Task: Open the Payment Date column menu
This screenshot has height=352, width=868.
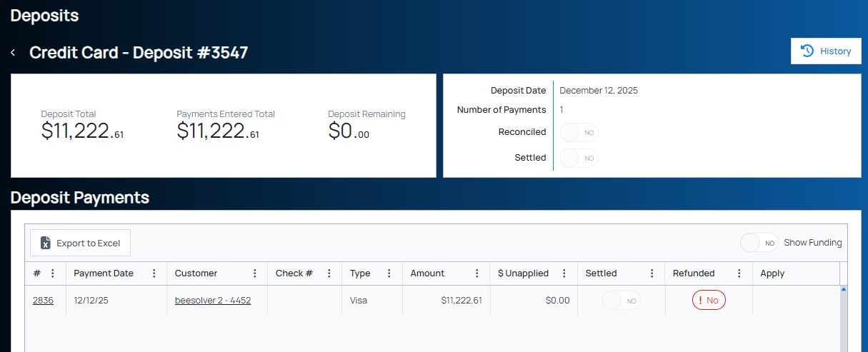Action: (154, 273)
